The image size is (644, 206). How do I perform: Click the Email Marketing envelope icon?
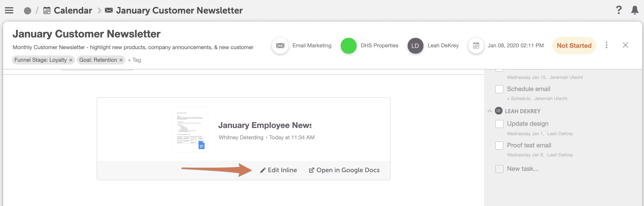[x=280, y=46]
